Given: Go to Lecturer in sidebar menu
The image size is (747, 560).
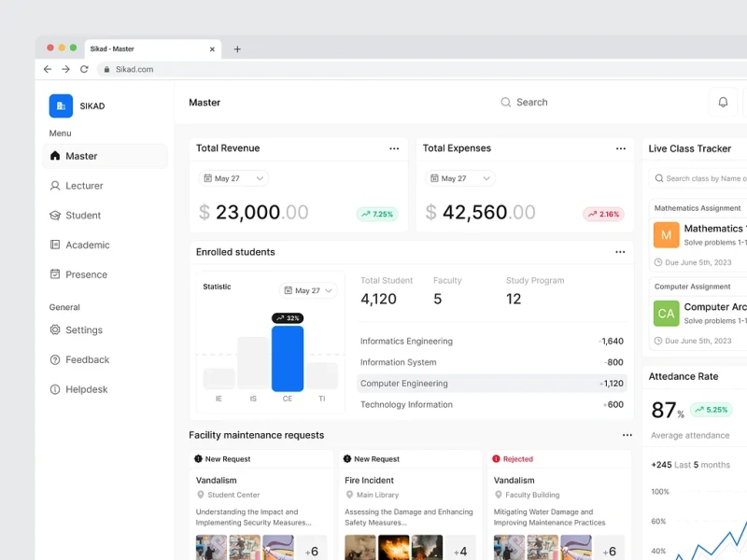Looking at the screenshot, I should pyautogui.click(x=84, y=186).
